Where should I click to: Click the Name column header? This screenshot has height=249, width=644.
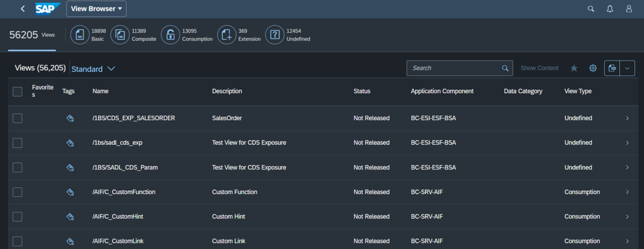click(x=100, y=91)
